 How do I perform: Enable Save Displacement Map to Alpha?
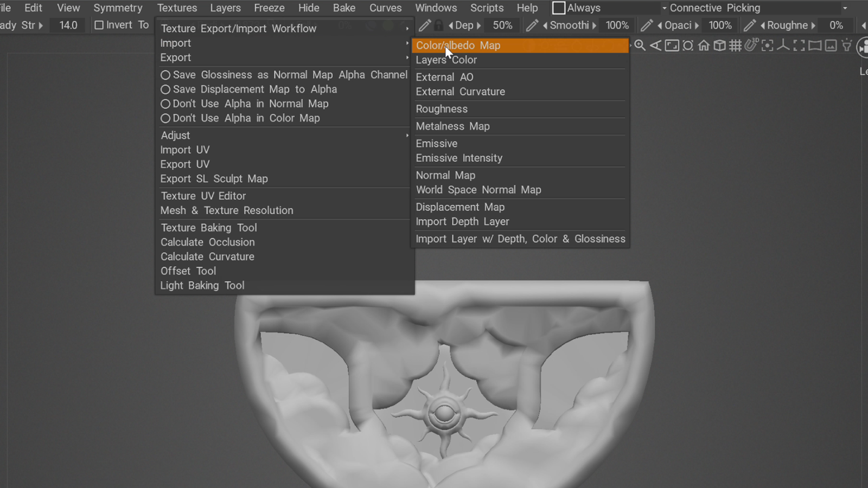pos(248,89)
